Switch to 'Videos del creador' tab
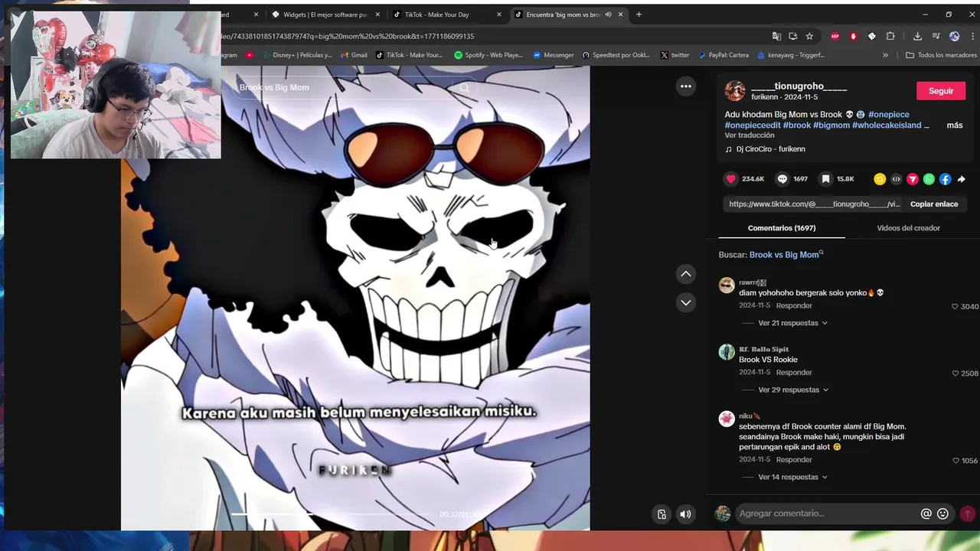This screenshot has height=551, width=980. [x=908, y=228]
